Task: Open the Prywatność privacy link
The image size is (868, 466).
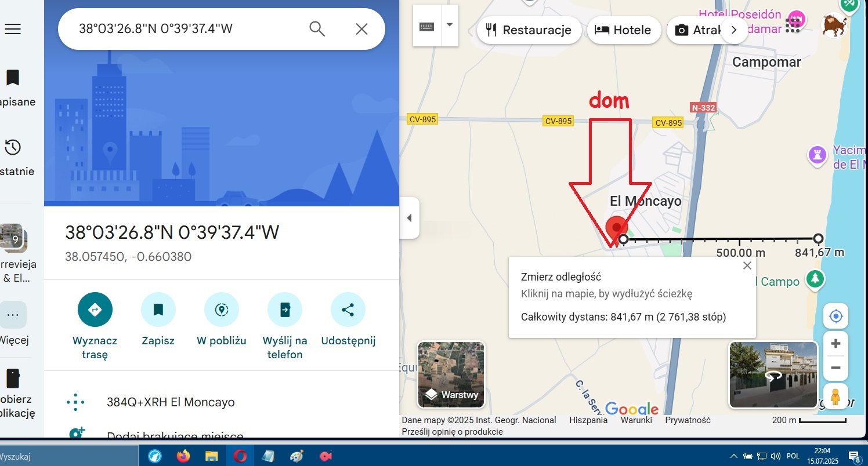Action: [x=688, y=420]
